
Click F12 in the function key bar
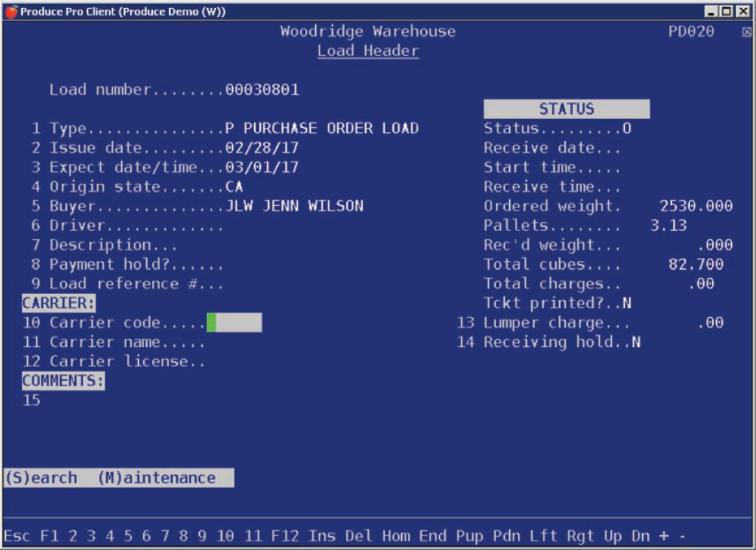click(x=284, y=536)
